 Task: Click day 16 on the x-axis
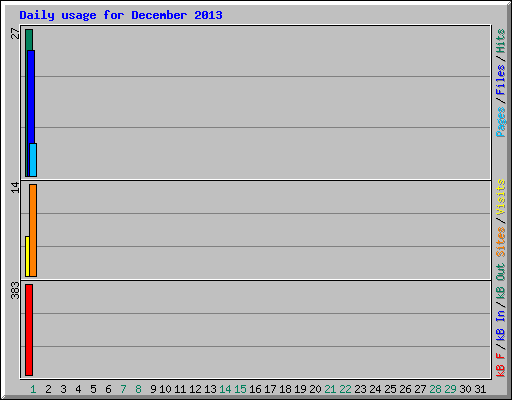tap(255, 389)
